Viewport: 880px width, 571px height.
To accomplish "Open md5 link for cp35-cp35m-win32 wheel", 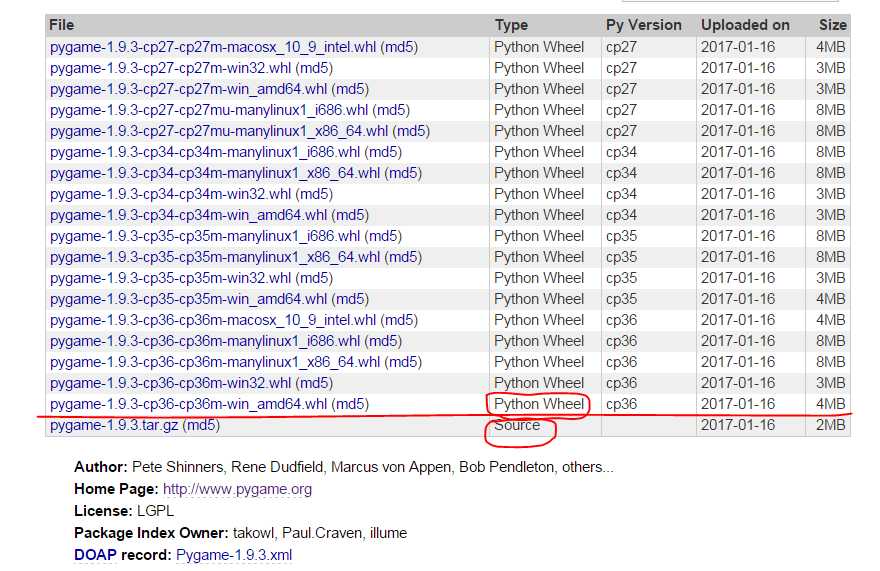I will 314,278.
